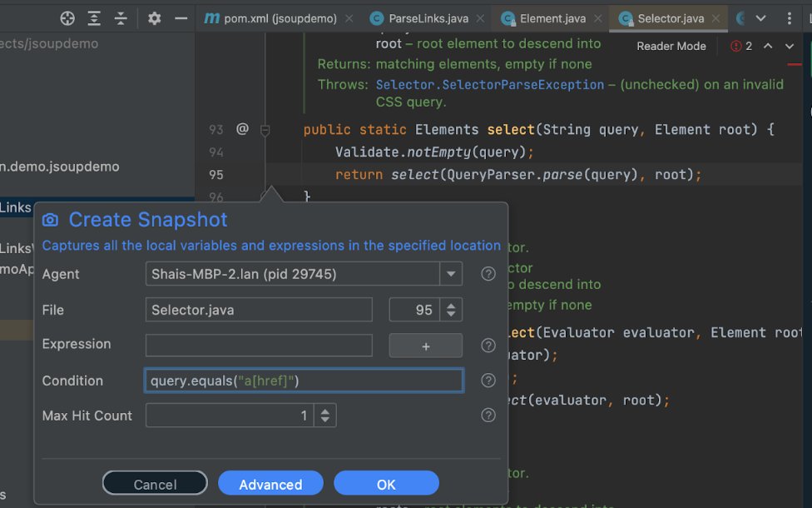Click the Advanced button
This screenshot has width=812, height=508.
(271, 484)
